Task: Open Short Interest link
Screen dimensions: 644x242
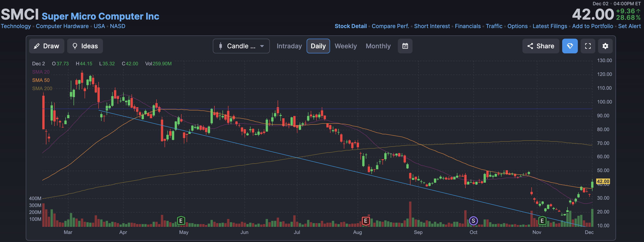Action: (432, 26)
